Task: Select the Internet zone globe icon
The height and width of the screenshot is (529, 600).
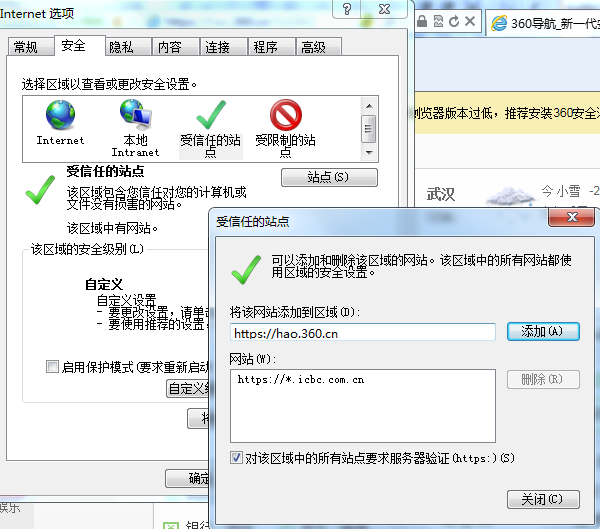Action: point(60,115)
